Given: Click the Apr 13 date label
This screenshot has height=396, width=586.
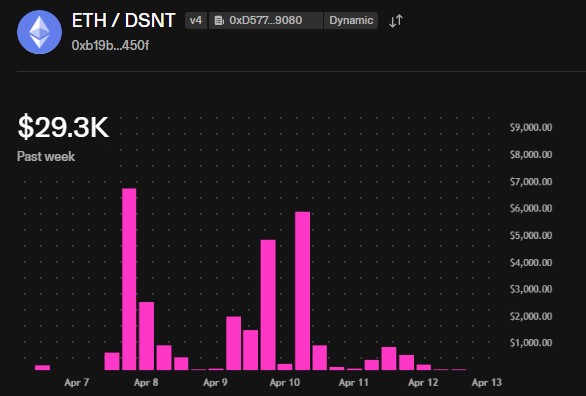Looking at the screenshot, I should 487,383.
